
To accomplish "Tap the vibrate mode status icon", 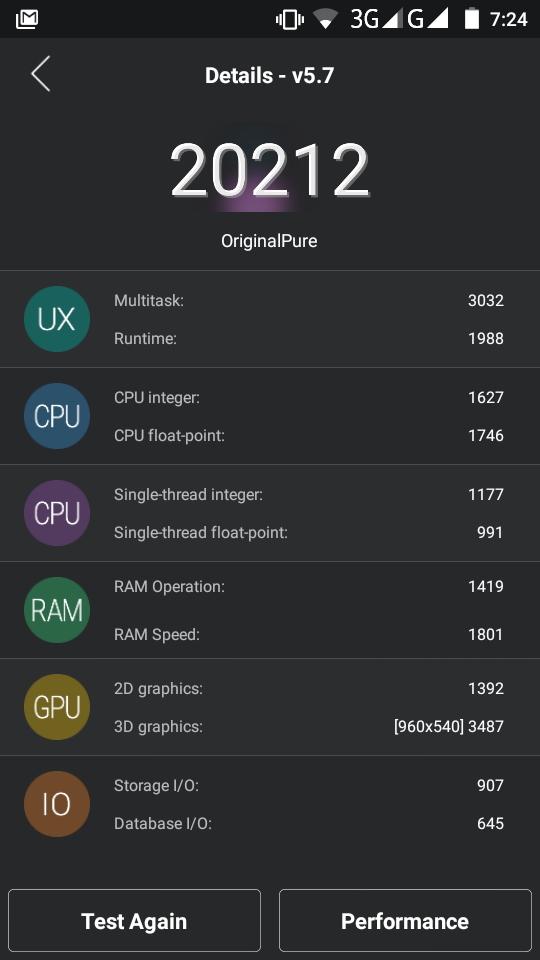I will coord(290,20).
